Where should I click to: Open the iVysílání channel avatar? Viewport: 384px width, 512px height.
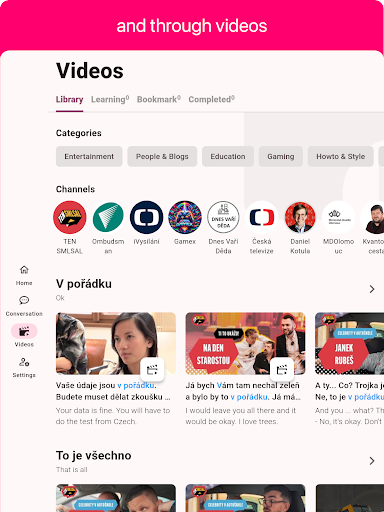click(x=146, y=217)
